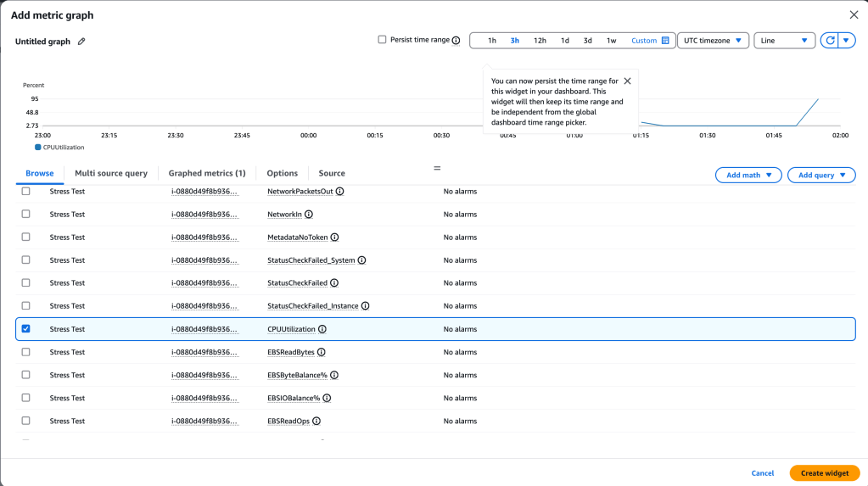Click the info icon beside Persist time range
The image size is (868, 486).
click(456, 40)
